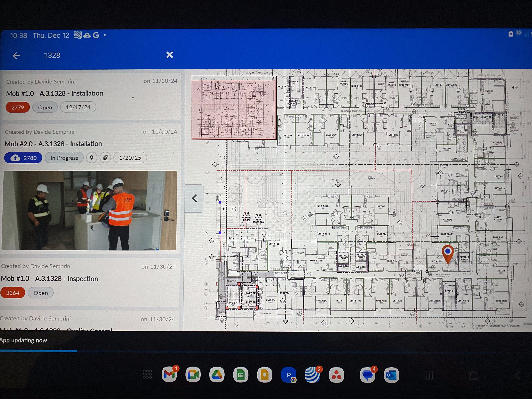Open Google Meet from the dock

coord(193,374)
